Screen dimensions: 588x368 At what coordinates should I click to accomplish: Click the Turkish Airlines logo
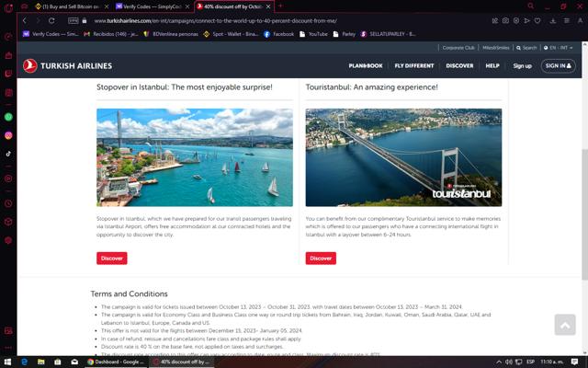[67, 65]
